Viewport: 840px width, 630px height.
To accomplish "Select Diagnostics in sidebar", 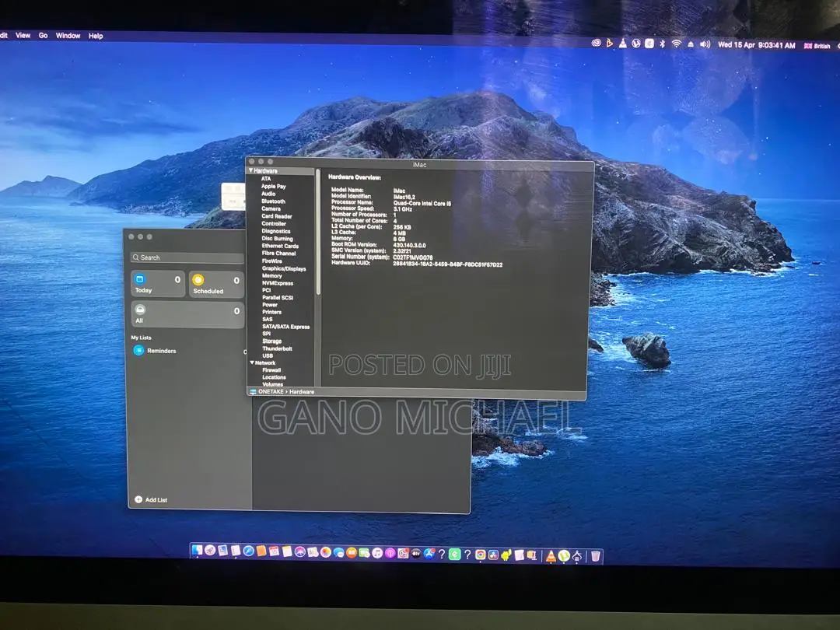I will point(276,232).
